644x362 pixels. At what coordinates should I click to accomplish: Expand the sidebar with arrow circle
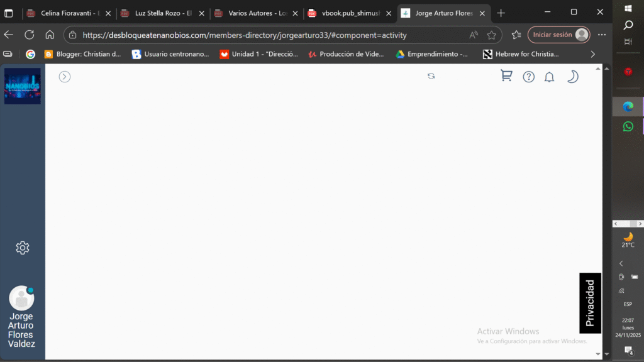point(65,77)
